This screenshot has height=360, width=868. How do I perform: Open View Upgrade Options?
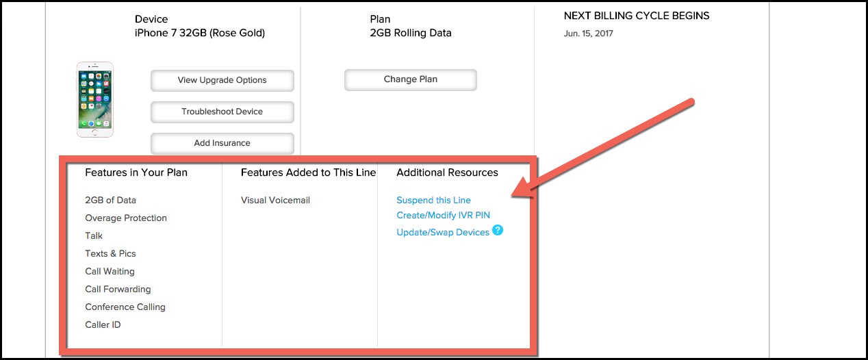[x=222, y=80]
